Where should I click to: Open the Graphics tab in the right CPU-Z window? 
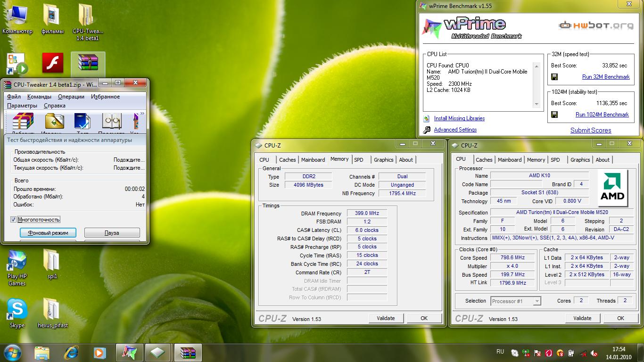pos(580,160)
